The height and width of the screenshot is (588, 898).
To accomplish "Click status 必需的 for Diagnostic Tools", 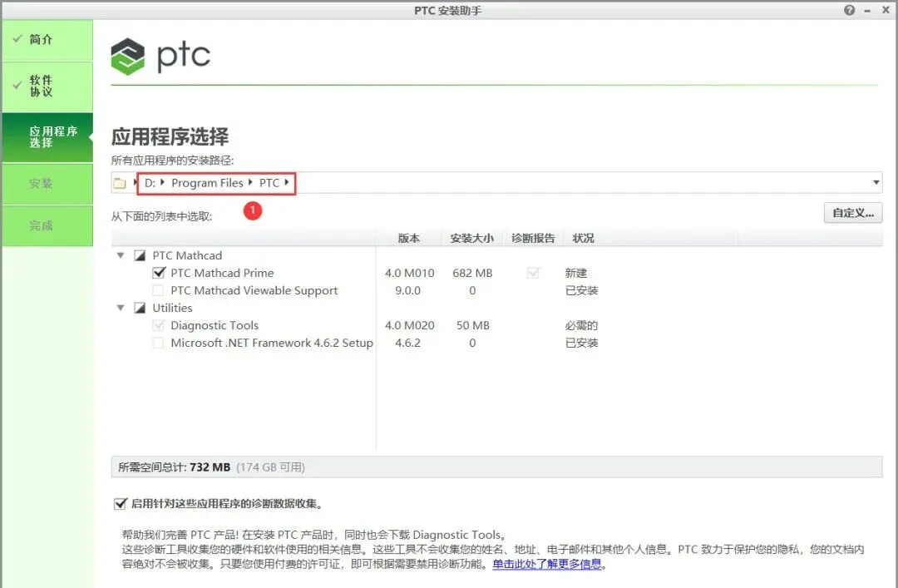I will point(581,325).
